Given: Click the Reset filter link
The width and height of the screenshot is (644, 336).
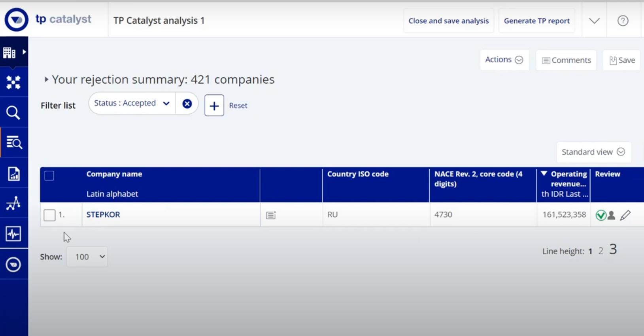Looking at the screenshot, I should [238, 105].
